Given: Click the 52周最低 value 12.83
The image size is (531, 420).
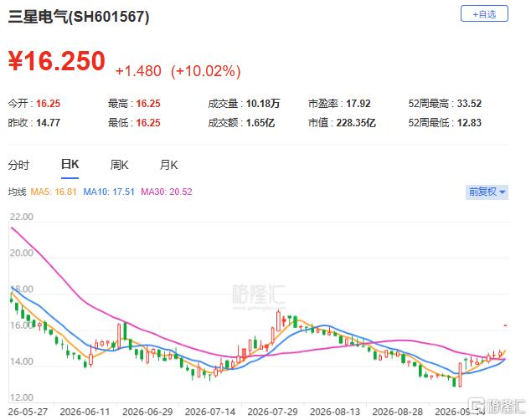Looking at the screenshot, I should point(469,122).
